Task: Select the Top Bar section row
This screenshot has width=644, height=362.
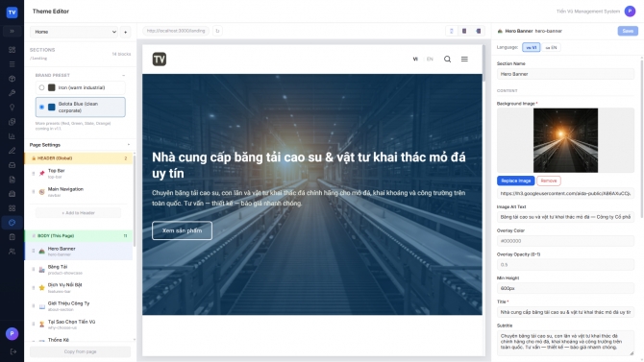Action: (79, 173)
